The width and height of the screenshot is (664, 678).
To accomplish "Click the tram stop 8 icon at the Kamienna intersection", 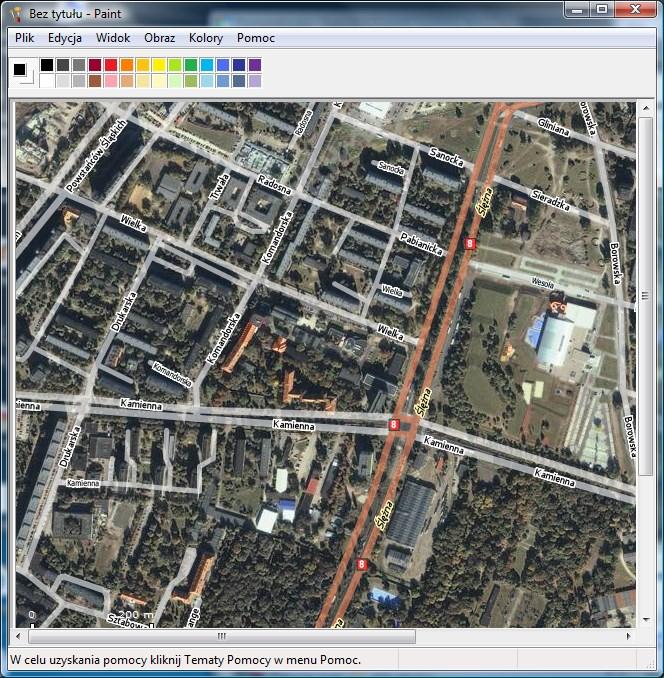I will click(393, 425).
